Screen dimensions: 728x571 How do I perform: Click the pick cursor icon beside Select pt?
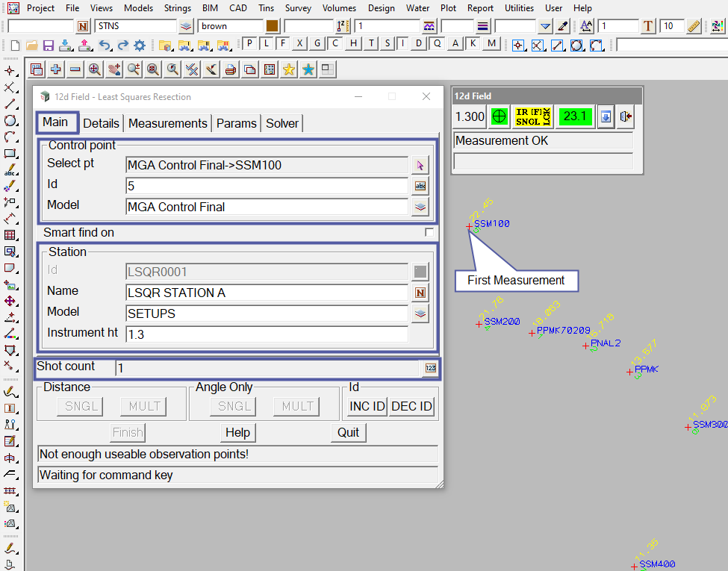coord(420,165)
